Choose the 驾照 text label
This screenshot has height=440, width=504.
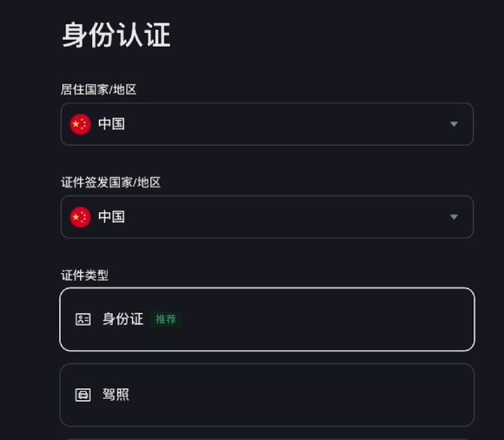pos(116,395)
